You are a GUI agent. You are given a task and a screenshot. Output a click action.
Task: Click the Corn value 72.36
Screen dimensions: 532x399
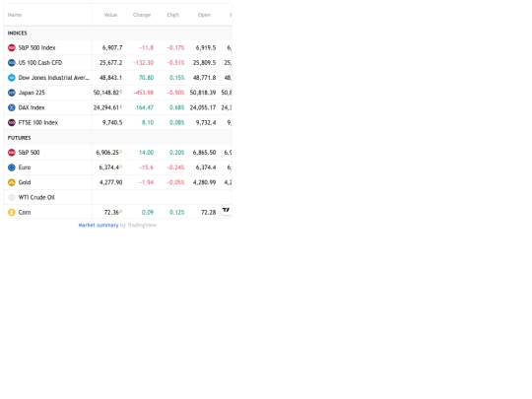tap(111, 213)
